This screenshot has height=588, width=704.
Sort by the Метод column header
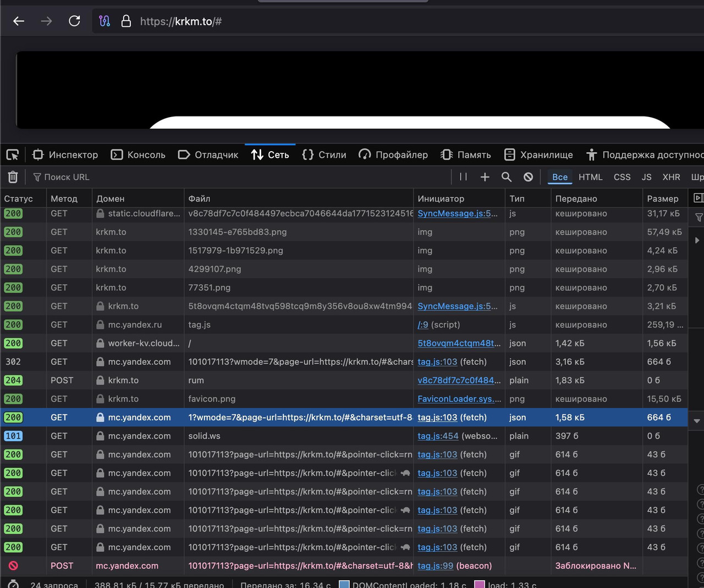[x=69, y=198]
